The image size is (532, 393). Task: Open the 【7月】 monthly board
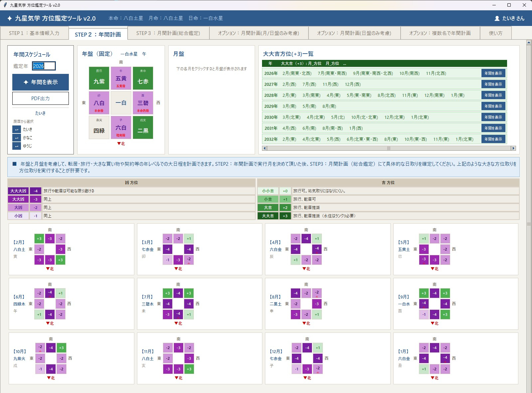point(199,304)
